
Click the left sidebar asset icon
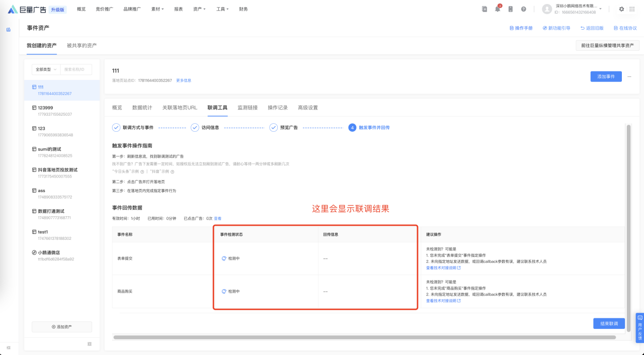[9, 30]
